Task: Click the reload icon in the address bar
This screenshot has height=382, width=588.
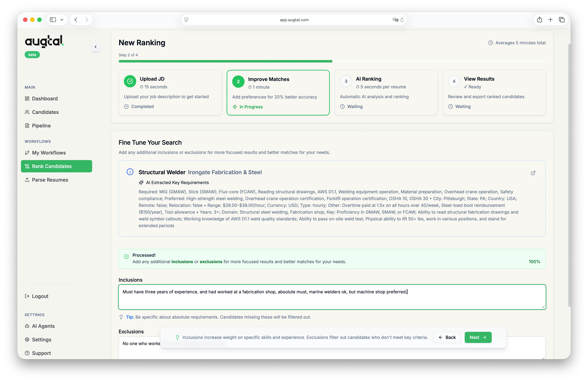Action: click(x=402, y=20)
